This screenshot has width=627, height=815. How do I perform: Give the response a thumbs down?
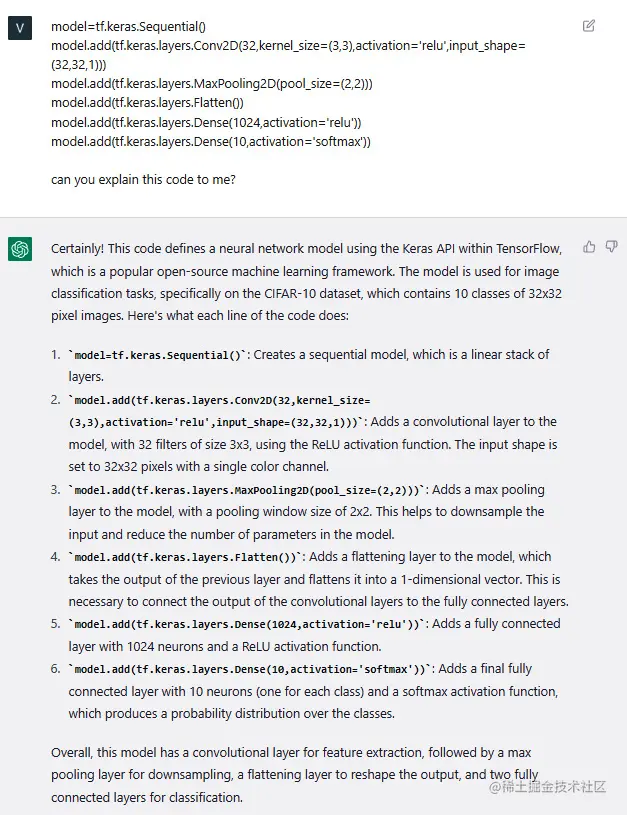611,247
